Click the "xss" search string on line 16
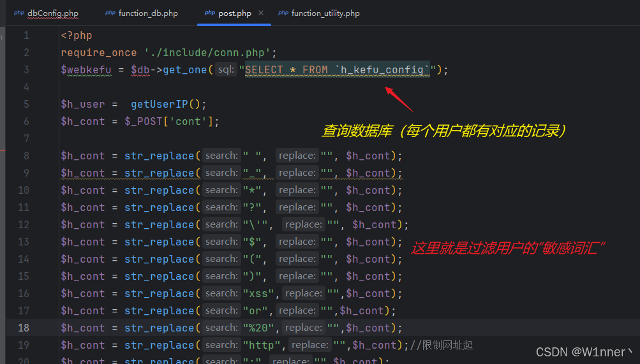This screenshot has width=640, height=364. coord(258,293)
